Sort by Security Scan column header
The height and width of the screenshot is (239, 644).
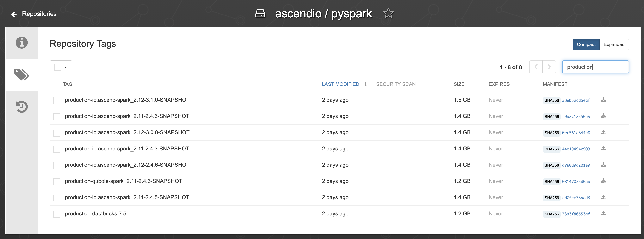point(396,84)
